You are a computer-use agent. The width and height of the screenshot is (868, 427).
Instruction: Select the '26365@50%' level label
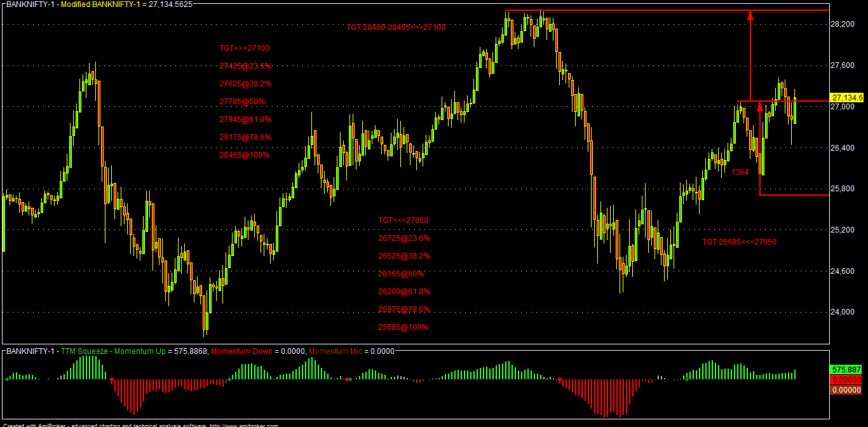pos(401,274)
